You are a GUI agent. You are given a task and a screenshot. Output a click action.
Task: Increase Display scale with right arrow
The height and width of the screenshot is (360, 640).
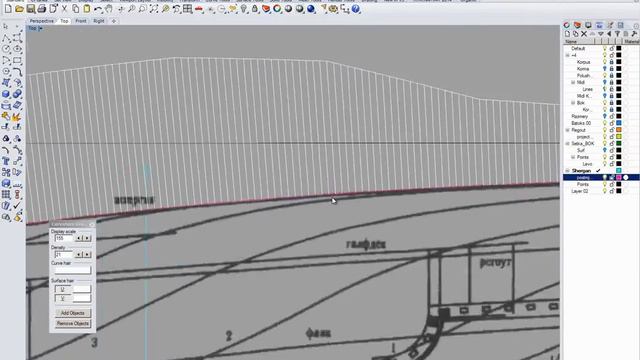pyautogui.click(x=87, y=238)
